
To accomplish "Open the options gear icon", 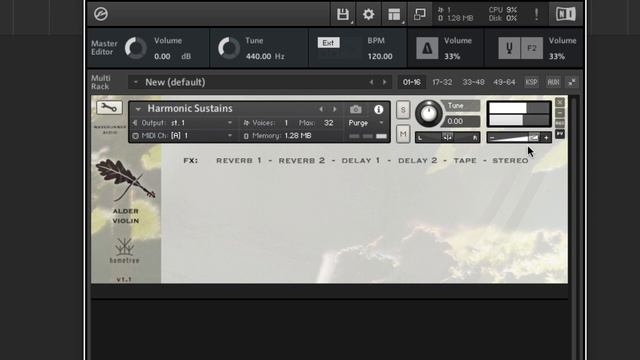I will tap(368, 14).
